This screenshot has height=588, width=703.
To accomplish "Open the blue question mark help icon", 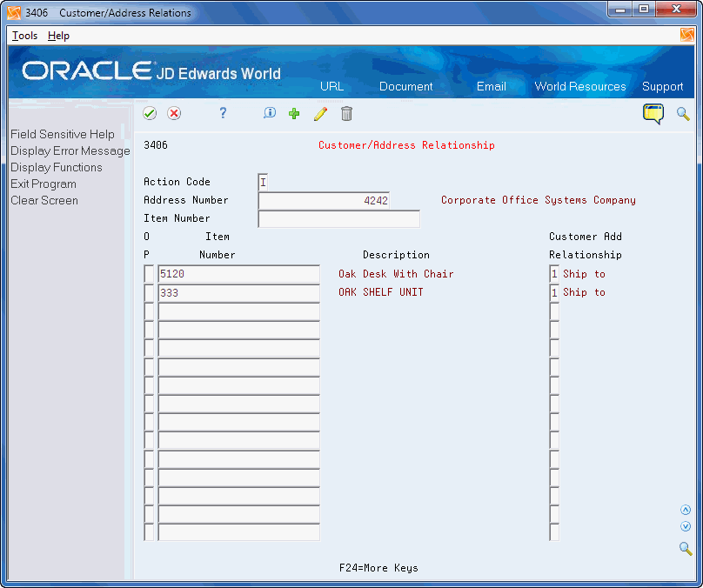I will (223, 113).
